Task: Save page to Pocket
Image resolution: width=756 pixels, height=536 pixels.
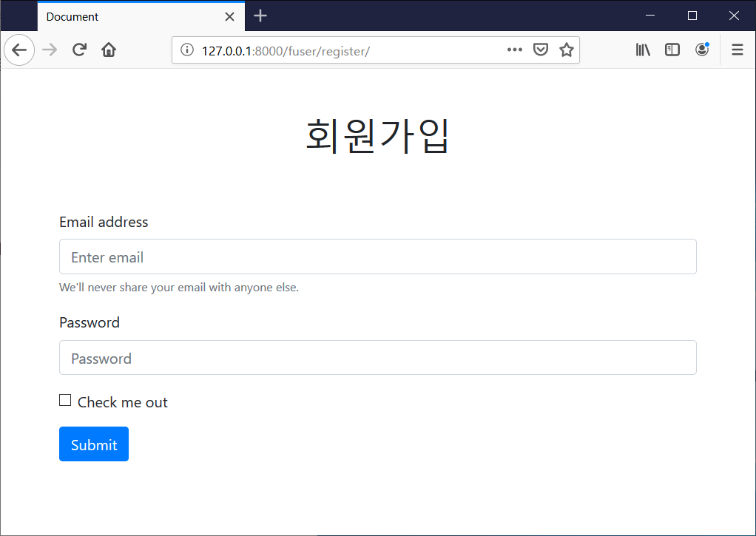Action: click(541, 50)
